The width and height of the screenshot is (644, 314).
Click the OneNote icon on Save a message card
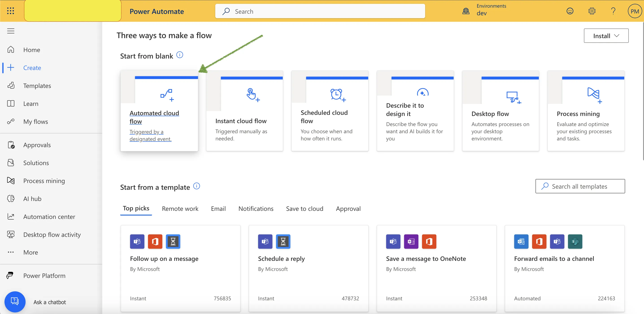(x=411, y=241)
